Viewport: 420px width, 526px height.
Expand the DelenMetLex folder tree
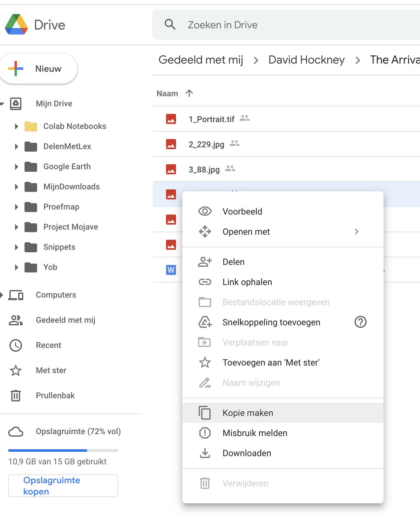tap(16, 147)
